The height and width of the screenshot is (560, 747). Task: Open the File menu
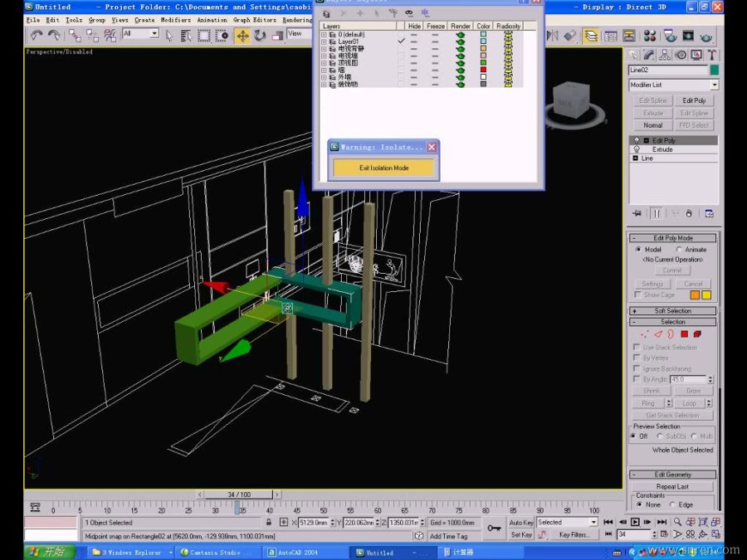[33, 20]
